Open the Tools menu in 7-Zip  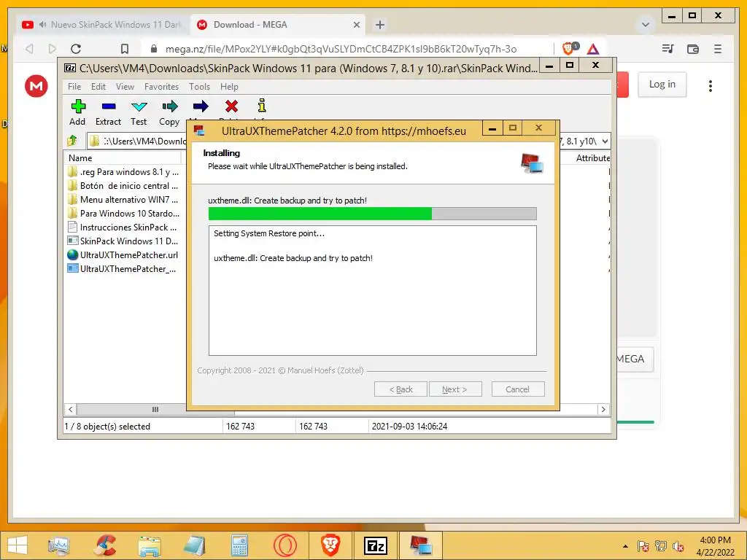pos(199,87)
